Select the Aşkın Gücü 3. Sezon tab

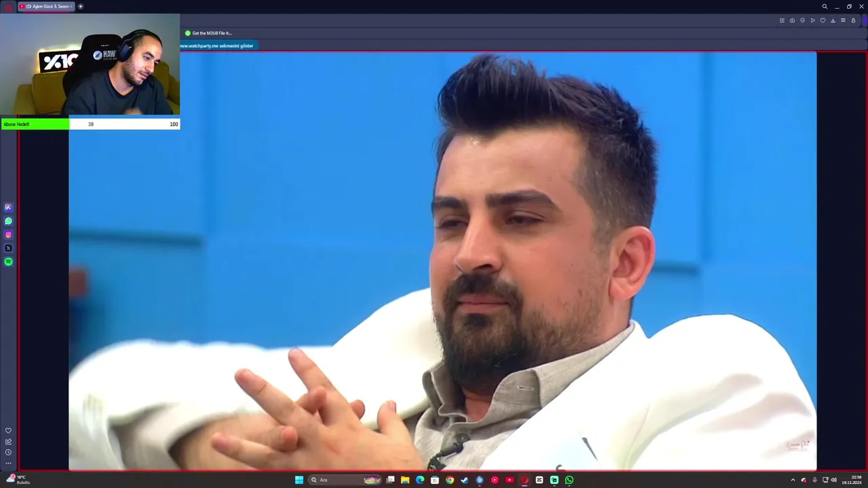point(46,6)
